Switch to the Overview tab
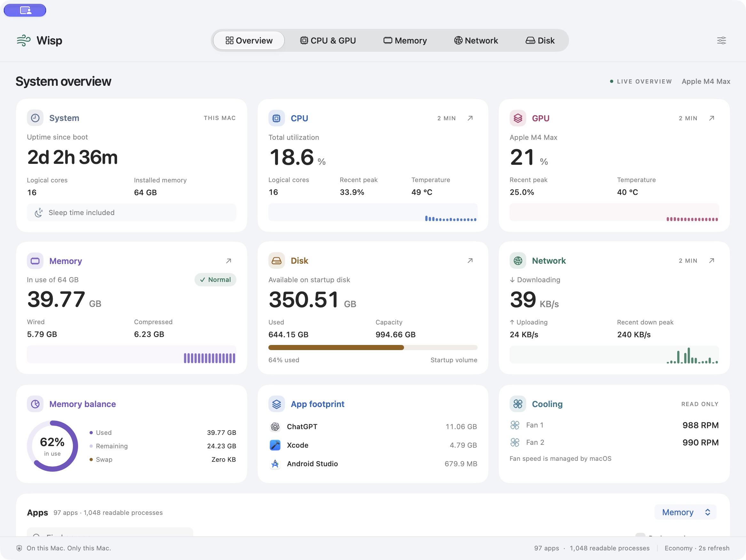 pyautogui.click(x=249, y=41)
